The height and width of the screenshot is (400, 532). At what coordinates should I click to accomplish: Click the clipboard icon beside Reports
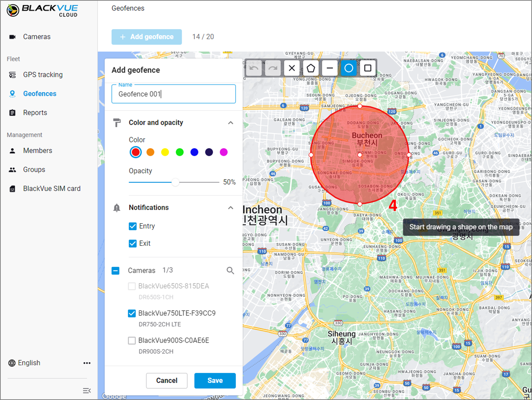[12, 113]
